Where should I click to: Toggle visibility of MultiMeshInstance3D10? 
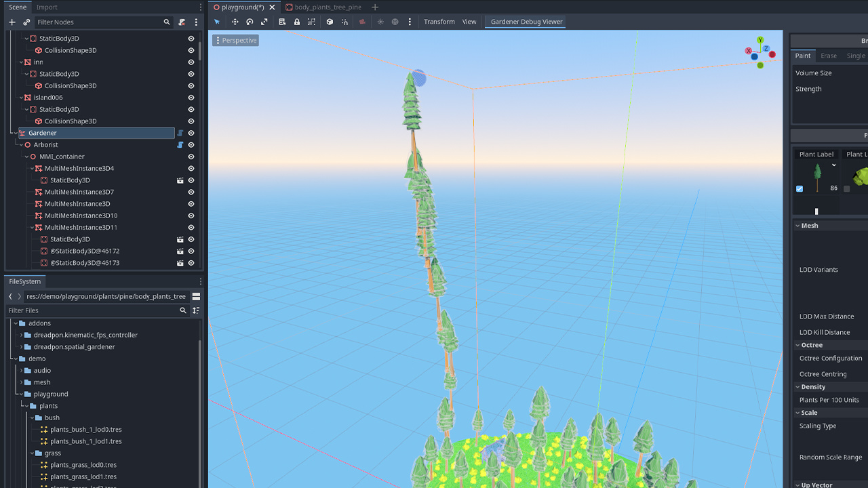191,216
